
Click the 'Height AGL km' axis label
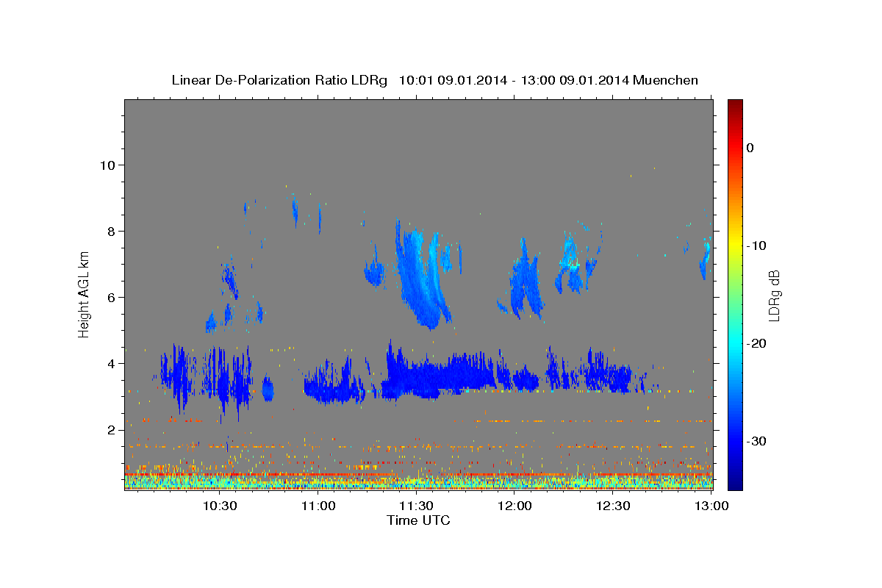pos(85,293)
